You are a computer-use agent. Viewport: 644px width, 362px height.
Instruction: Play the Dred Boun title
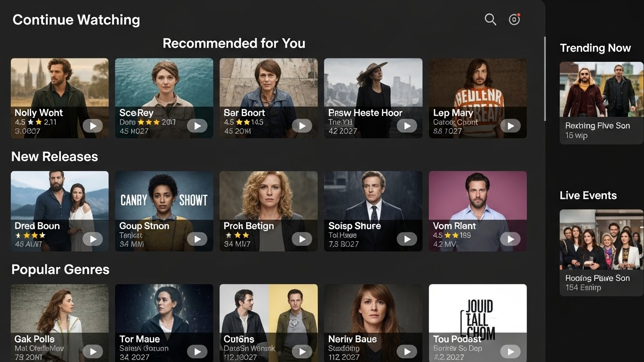pos(93,239)
